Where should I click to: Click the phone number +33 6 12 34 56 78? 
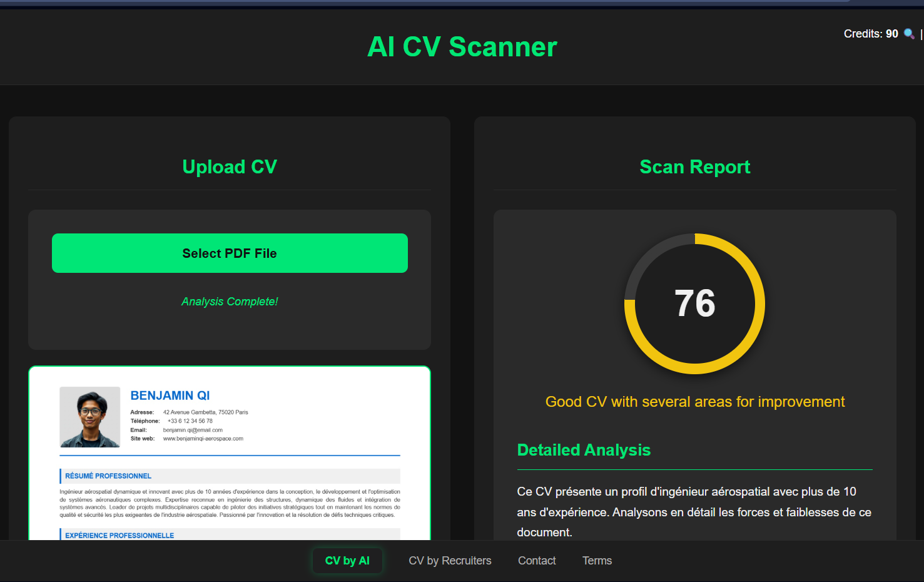[x=190, y=421]
